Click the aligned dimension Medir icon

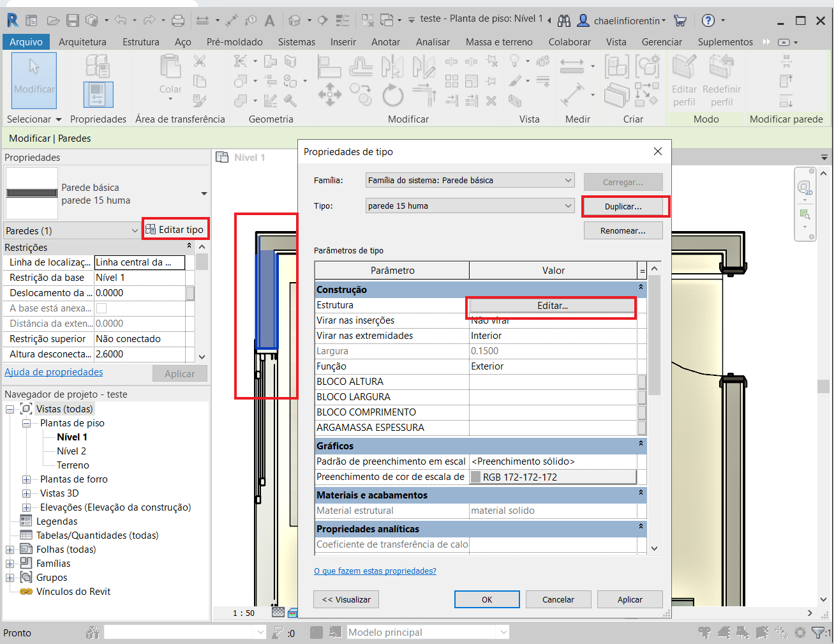(x=572, y=65)
